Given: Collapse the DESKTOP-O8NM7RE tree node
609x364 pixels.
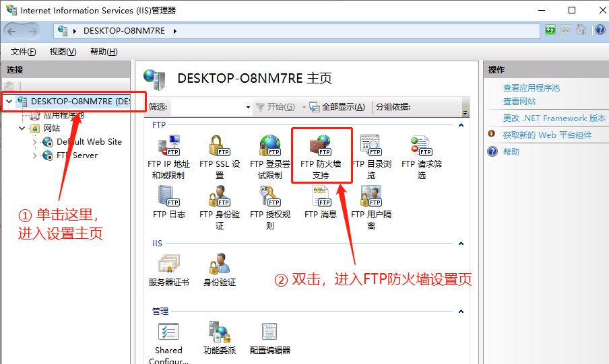Looking at the screenshot, I should point(9,102).
